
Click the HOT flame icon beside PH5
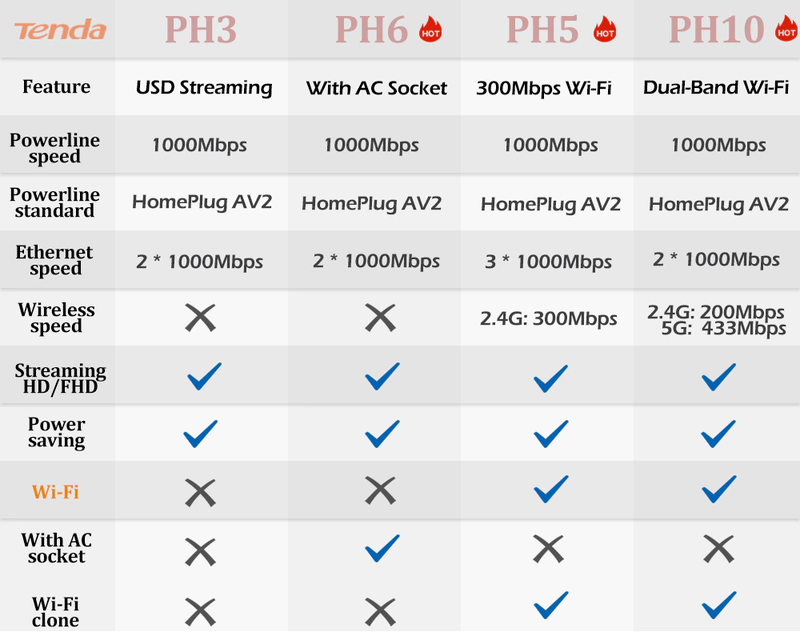[x=604, y=29]
